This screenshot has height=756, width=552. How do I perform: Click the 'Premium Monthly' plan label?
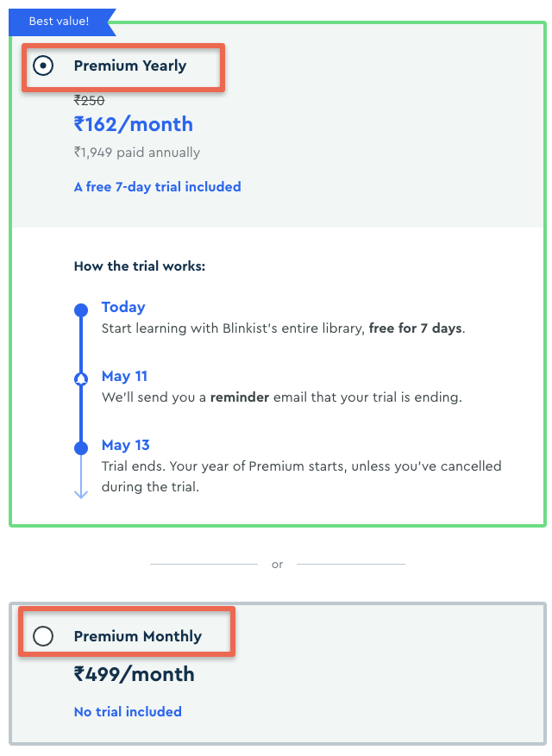137,636
